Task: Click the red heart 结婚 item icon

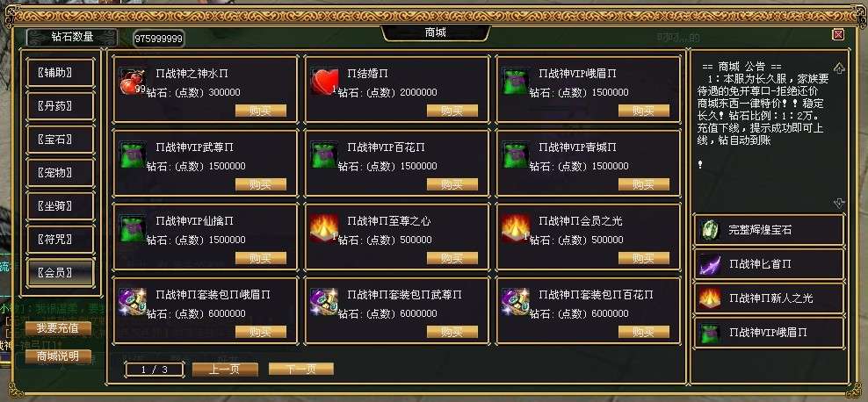Action: click(x=324, y=82)
